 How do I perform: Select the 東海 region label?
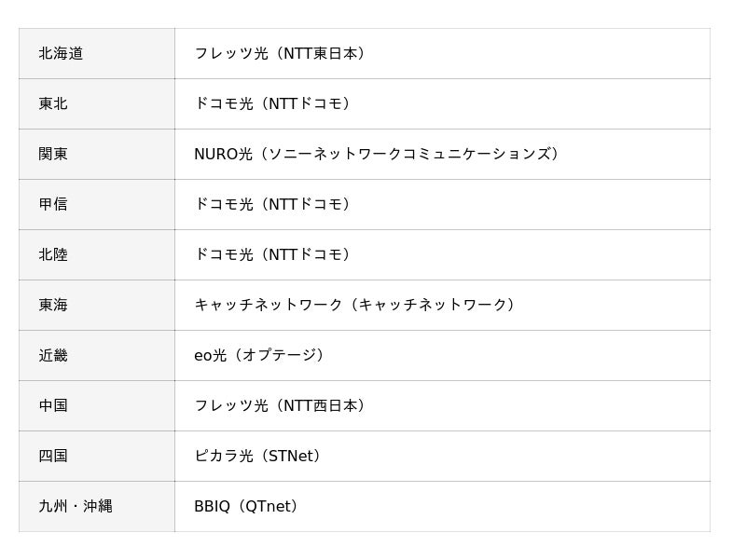tap(53, 305)
